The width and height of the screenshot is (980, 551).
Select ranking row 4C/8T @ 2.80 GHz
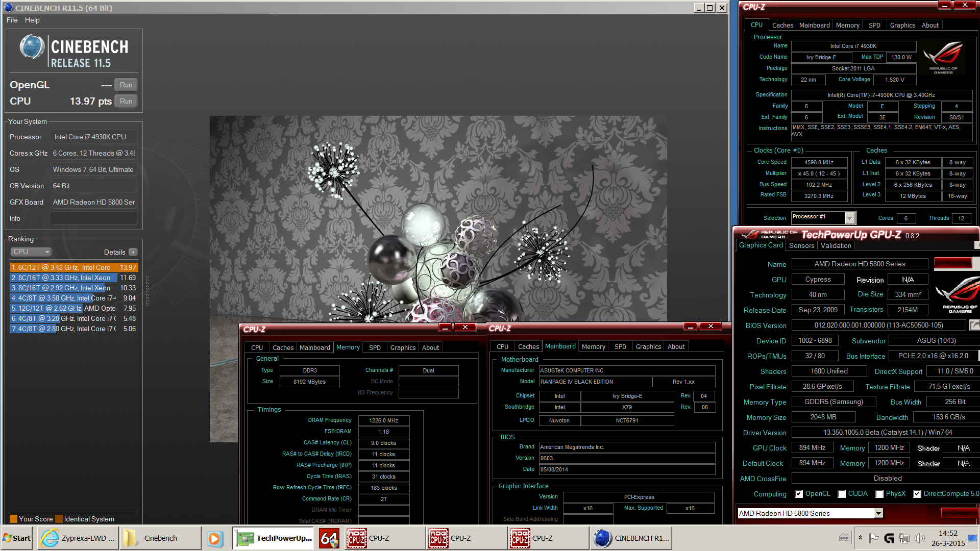point(73,329)
